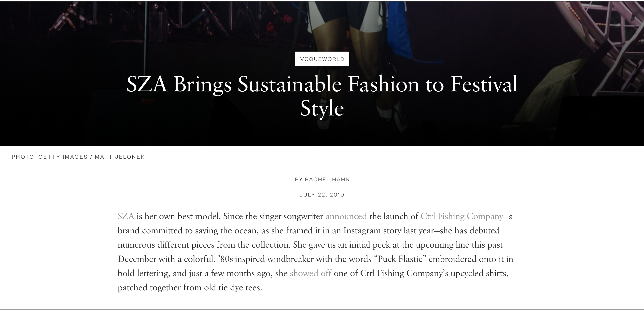Click the Rachel Hahn author byline

coord(322,180)
